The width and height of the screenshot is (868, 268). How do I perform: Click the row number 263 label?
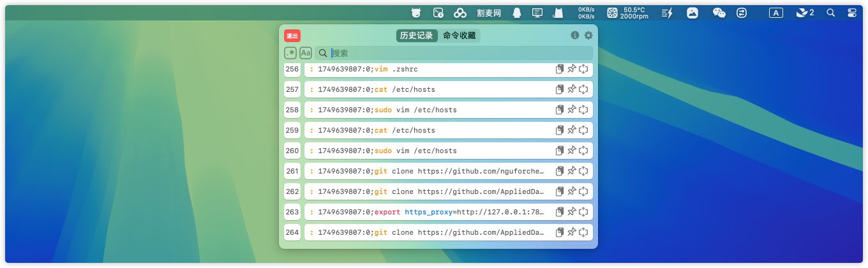[292, 212]
